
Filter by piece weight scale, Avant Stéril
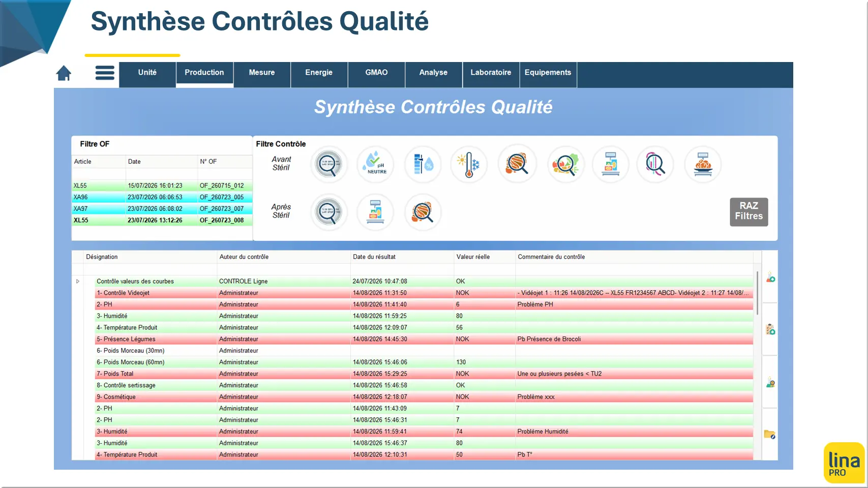point(611,164)
